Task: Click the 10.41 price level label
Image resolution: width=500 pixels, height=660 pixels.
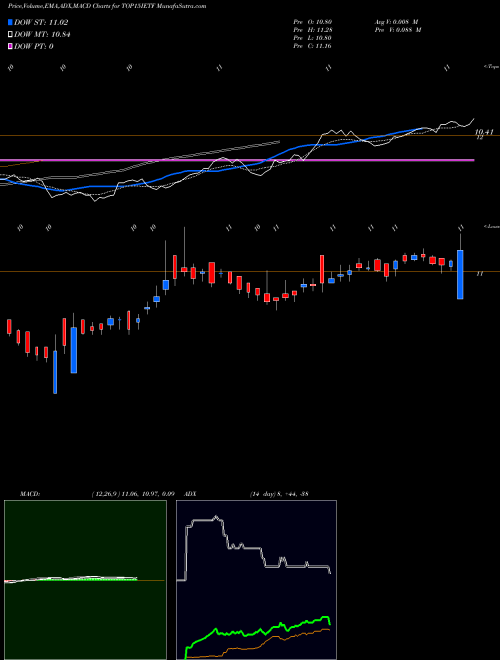Action: (x=484, y=132)
